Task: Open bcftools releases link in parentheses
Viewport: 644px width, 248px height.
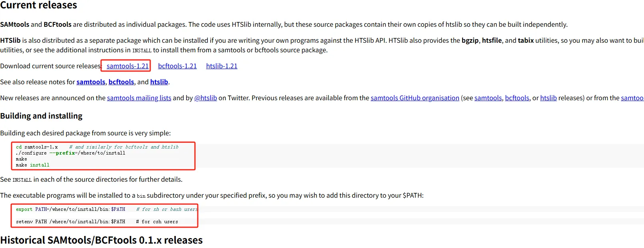Action: (x=517, y=98)
